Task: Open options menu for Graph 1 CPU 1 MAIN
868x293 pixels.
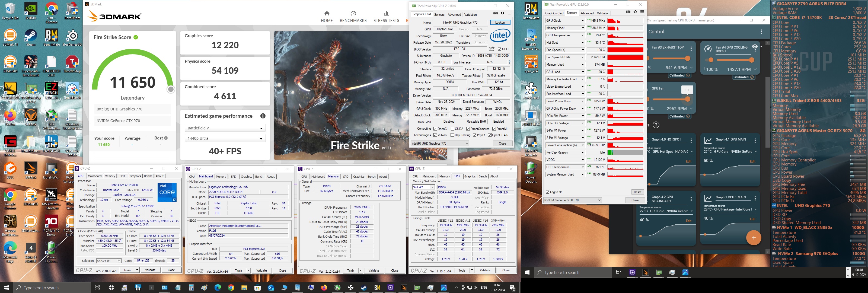Action: point(755,198)
